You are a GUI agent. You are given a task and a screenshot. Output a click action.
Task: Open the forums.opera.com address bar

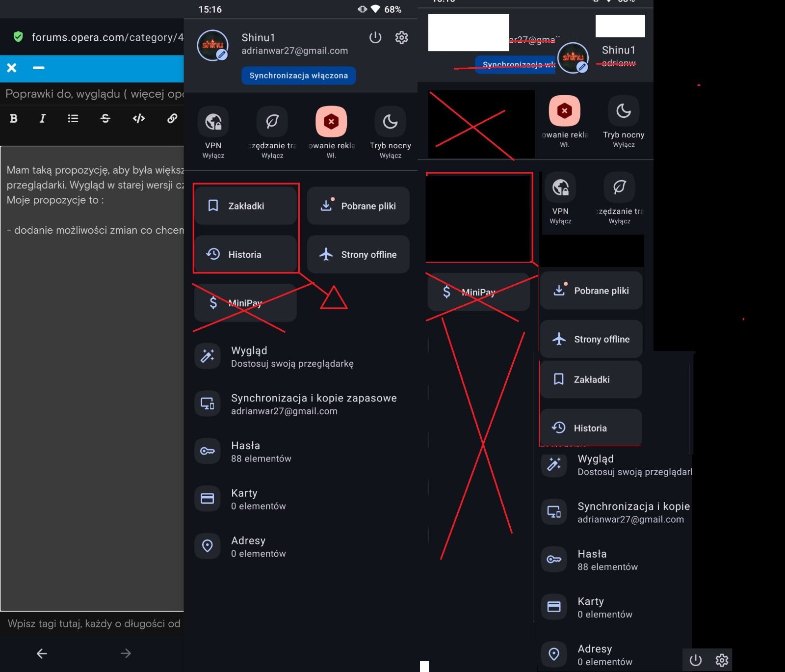coord(107,37)
